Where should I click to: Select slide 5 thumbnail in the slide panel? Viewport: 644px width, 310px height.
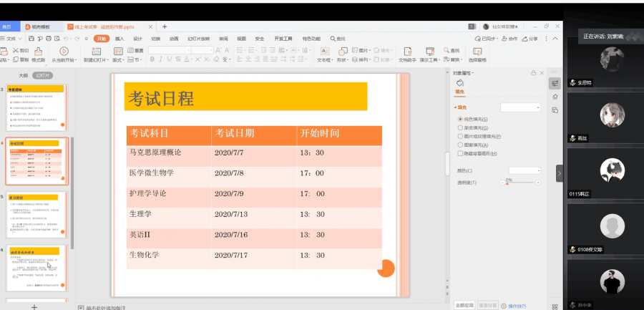point(36,214)
